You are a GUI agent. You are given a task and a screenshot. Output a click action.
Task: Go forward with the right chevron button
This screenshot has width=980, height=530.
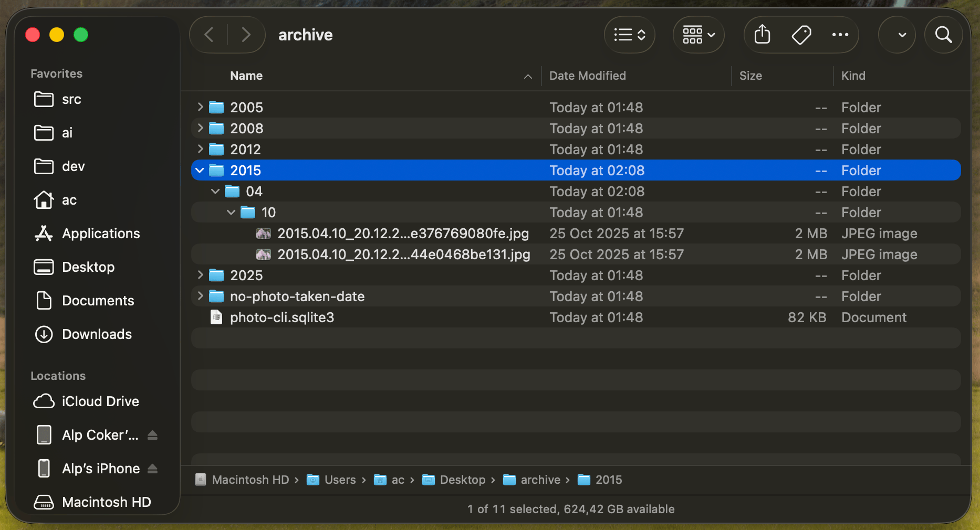pyautogui.click(x=246, y=35)
